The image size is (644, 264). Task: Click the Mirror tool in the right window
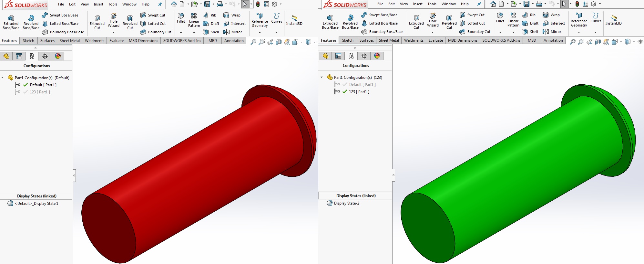(552, 32)
